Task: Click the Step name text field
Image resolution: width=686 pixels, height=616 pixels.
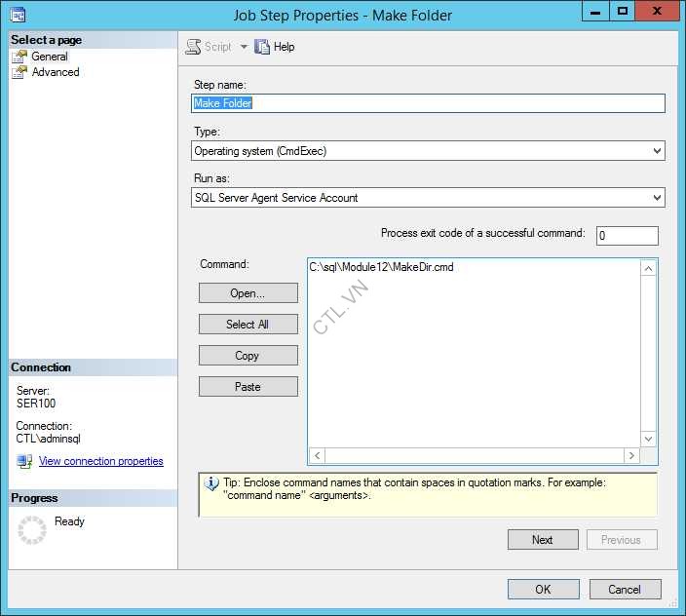Action: (428, 103)
